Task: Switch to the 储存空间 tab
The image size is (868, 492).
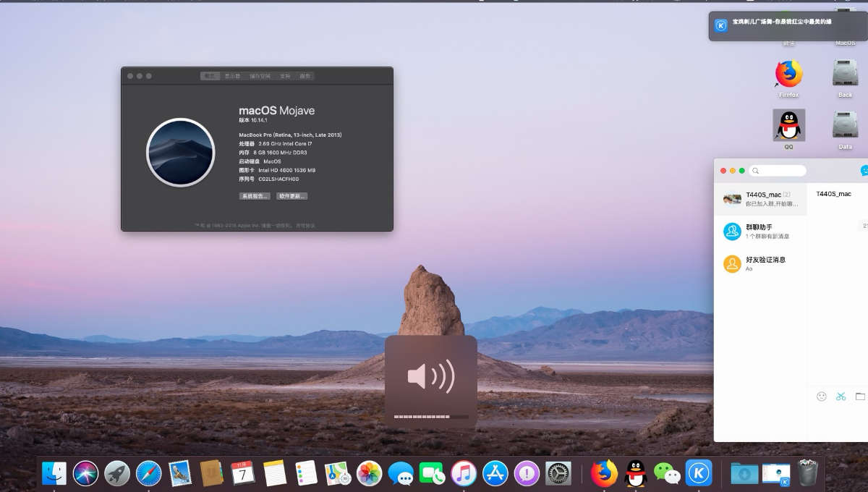Action: coord(260,76)
